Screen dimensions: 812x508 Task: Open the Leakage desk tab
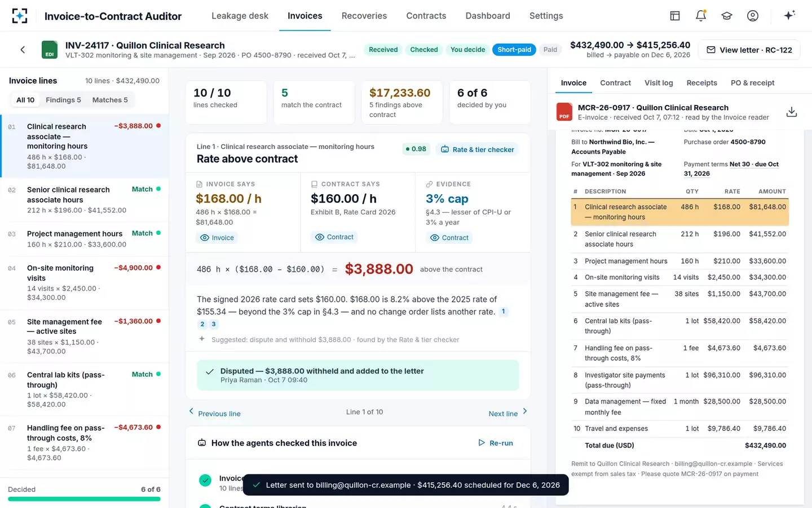point(240,16)
